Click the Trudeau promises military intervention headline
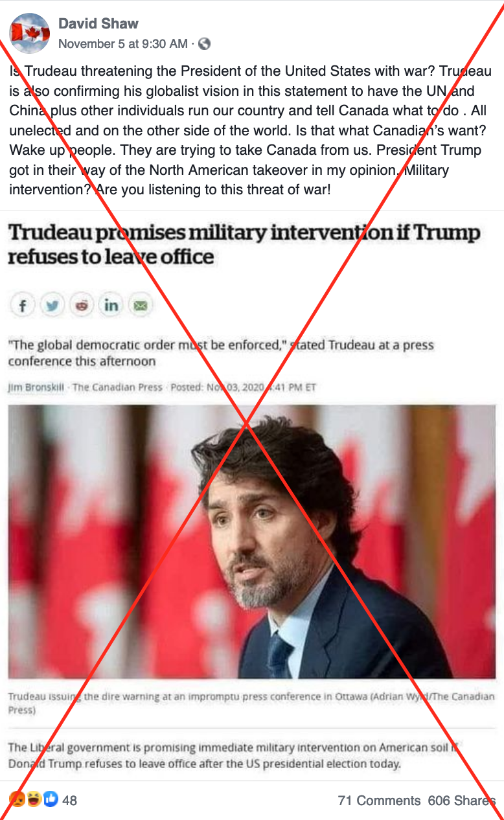 [x=244, y=245]
